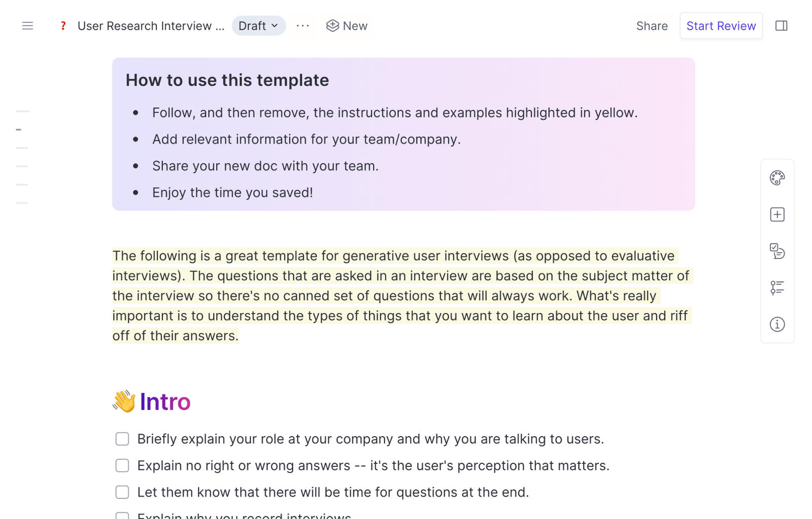The width and height of the screenshot is (812, 519).
Task: Open the Draft status dropdown
Action: [x=259, y=25]
